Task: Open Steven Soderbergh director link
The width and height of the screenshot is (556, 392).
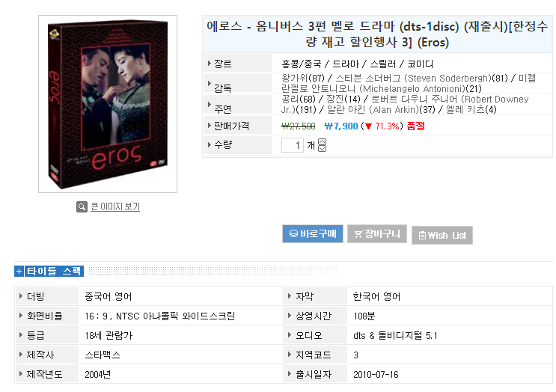Action: coord(422,78)
